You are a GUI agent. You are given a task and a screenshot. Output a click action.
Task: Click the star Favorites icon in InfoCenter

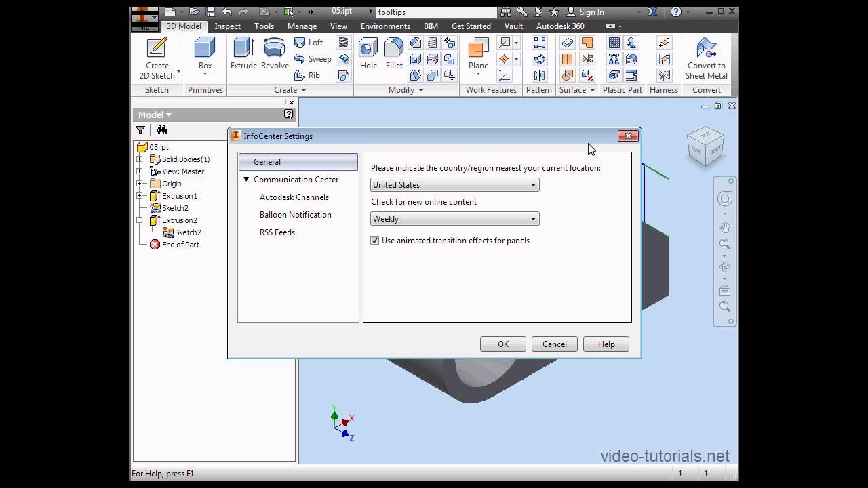point(554,12)
